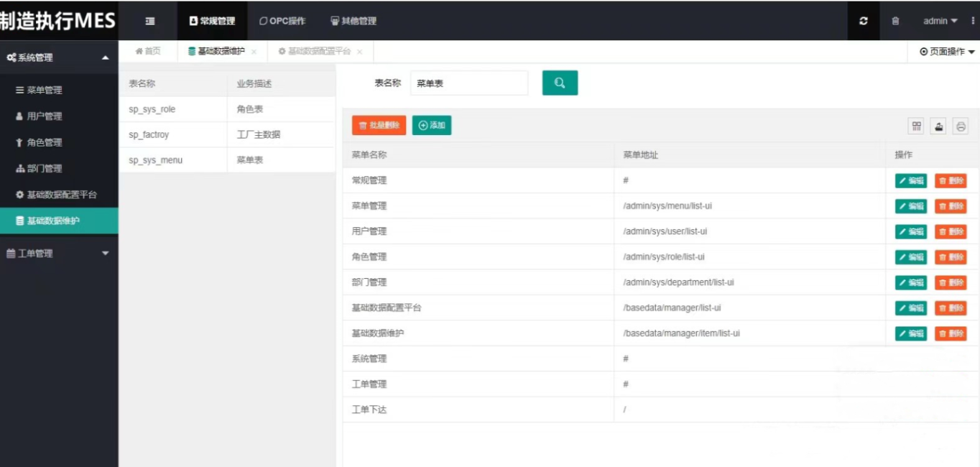Close the 基础数据维护 tab

[x=254, y=52]
